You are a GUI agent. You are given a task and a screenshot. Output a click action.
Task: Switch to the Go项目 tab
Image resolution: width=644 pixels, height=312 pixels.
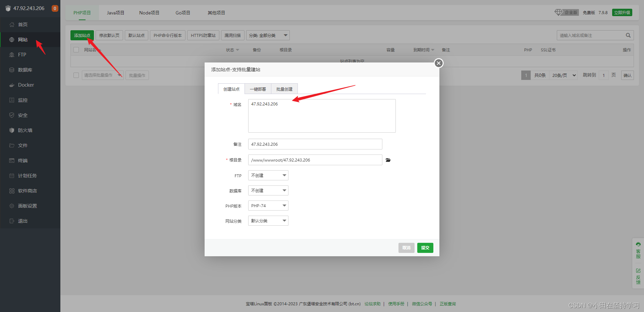click(183, 13)
